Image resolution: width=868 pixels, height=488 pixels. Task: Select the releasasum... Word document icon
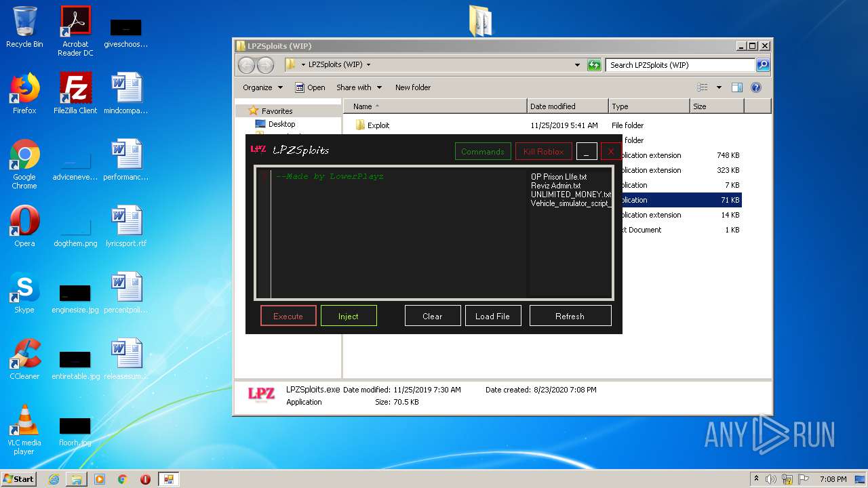coord(126,359)
